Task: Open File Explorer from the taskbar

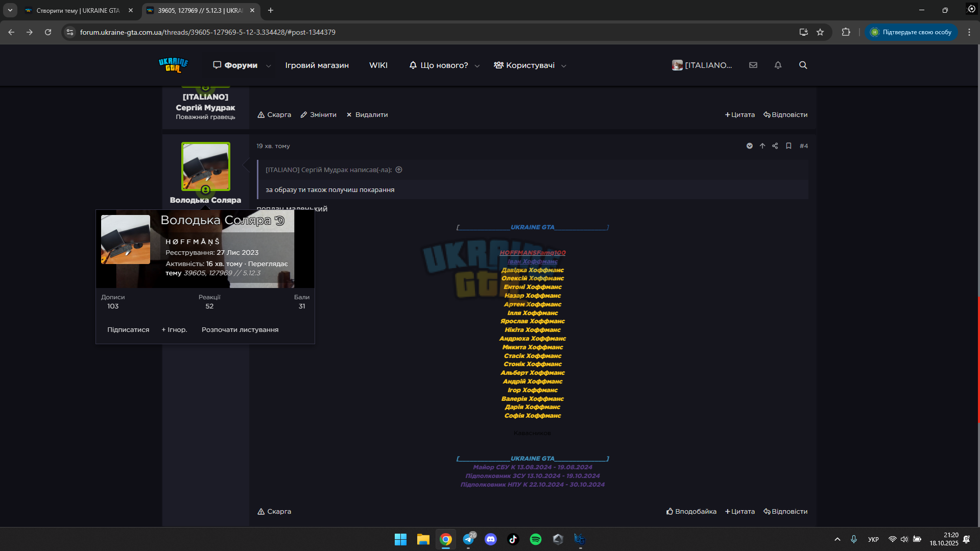Action: [x=423, y=539]
